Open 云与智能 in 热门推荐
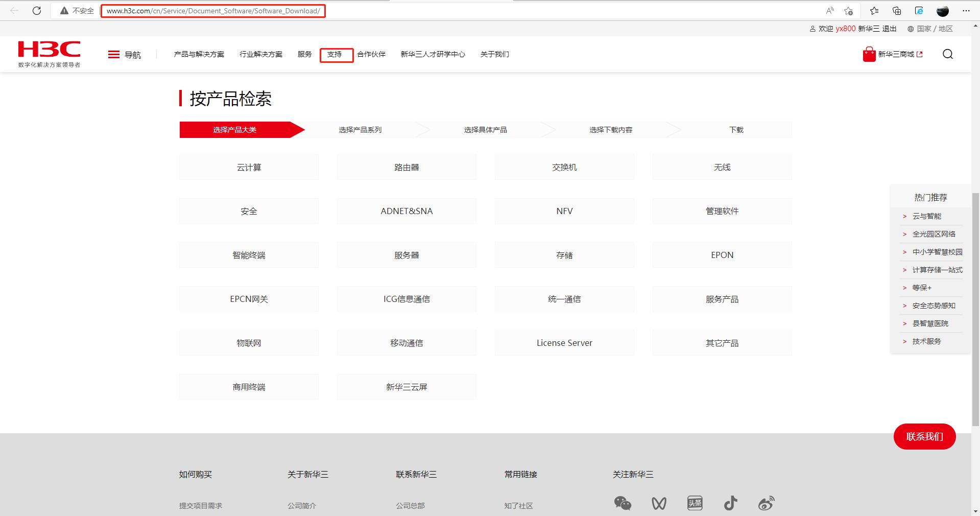Viewport: 980px width, 516px height. tap(926, 216)
